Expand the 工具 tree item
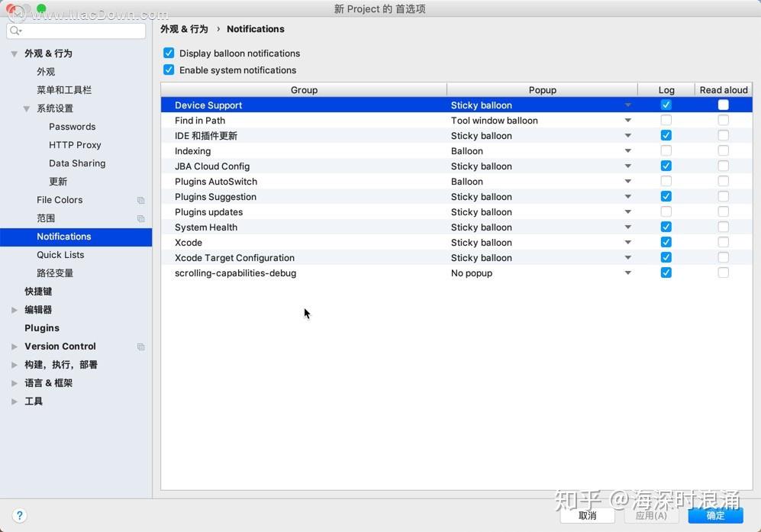Image resolution: width=761 pixels, height=532 pixels. click(x=14, y=401)
